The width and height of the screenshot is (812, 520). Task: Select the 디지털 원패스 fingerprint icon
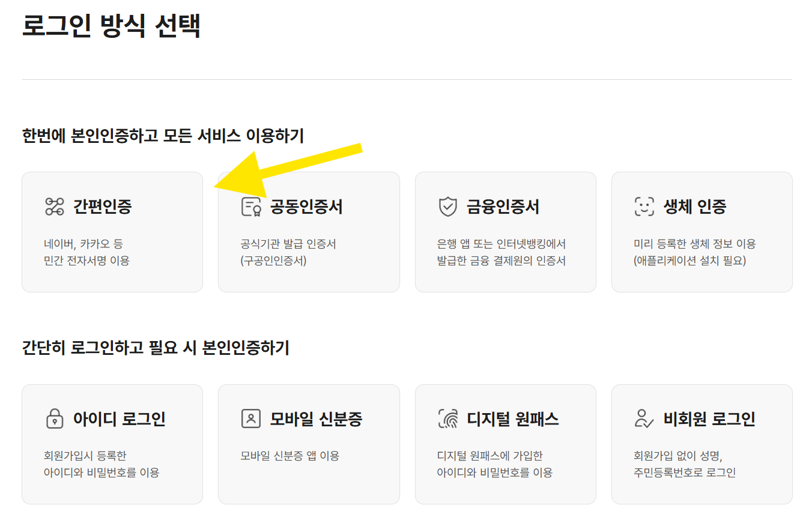click(x=447, y=419)
